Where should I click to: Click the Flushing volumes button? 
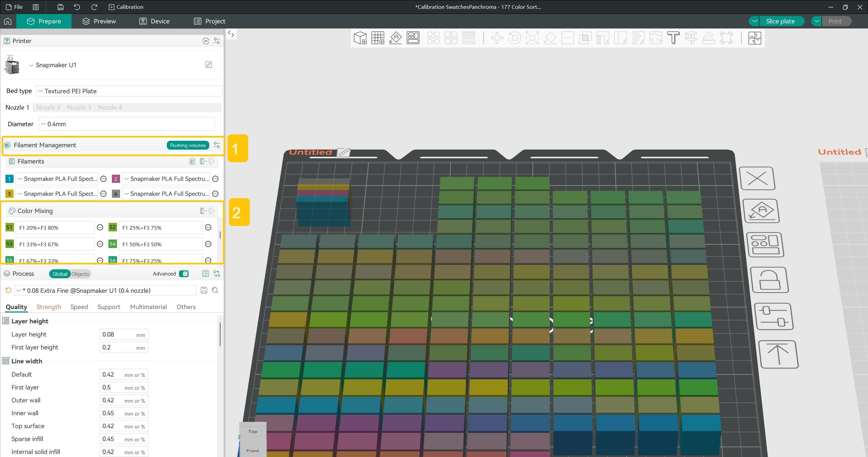(x=188, y=145)
